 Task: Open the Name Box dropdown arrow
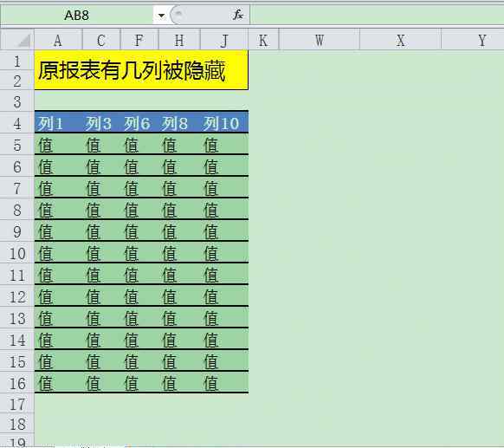(161, 15)
